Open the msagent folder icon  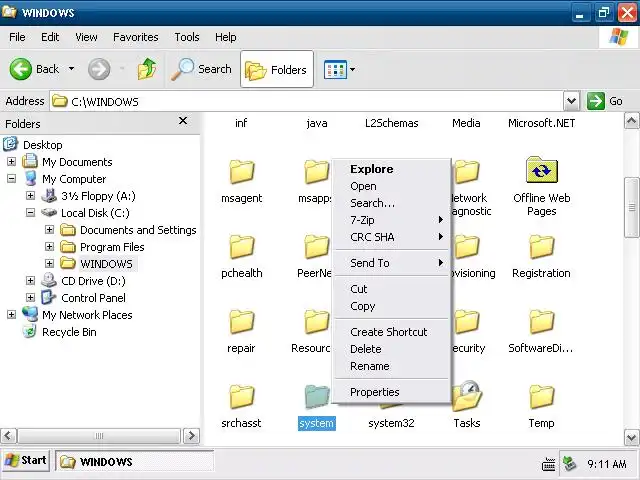point(242,171)
